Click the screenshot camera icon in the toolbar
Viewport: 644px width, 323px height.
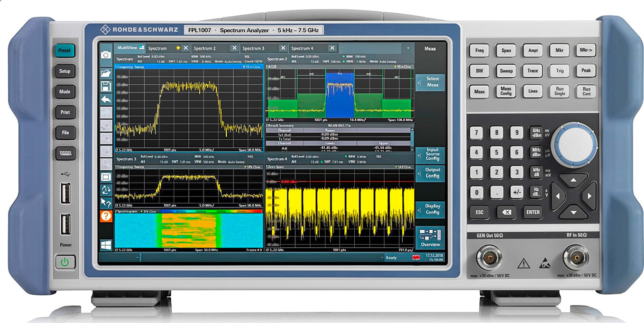[107, 54]
